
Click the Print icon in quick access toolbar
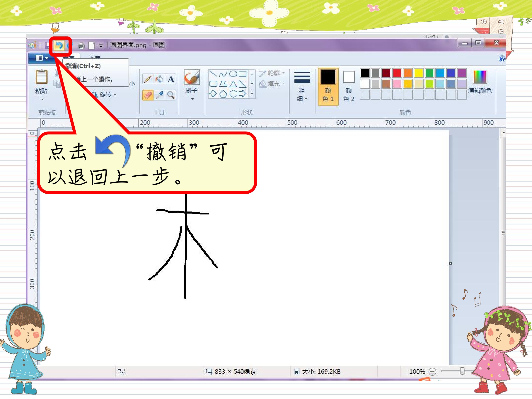click(x=81, y=45)
